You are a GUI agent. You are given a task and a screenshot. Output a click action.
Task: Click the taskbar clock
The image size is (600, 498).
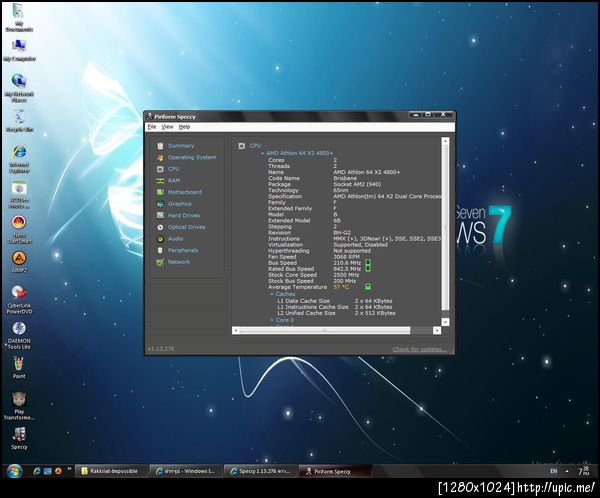[583, 471]
